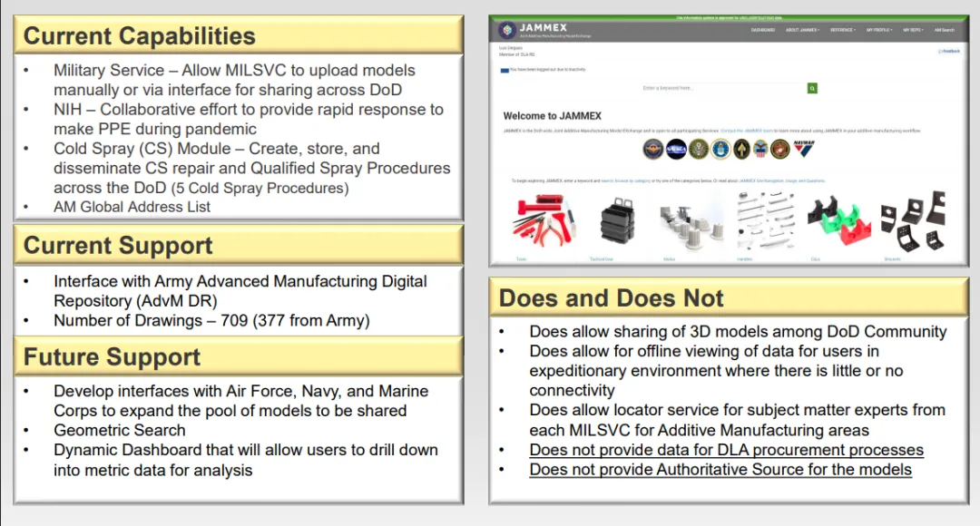Open the Clips category thumbnail image

pyautogui.click(x=838, y=221)
